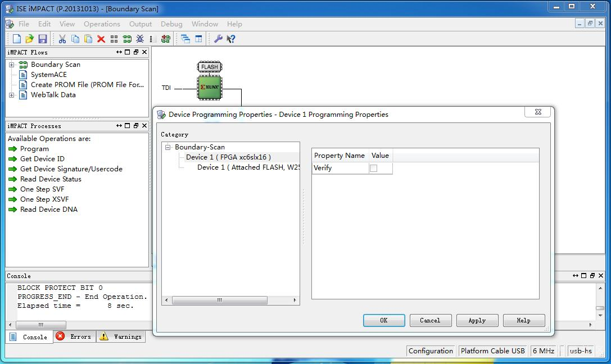Select Device 1 (FPGA xc6slx16) category

coord(228,157)
